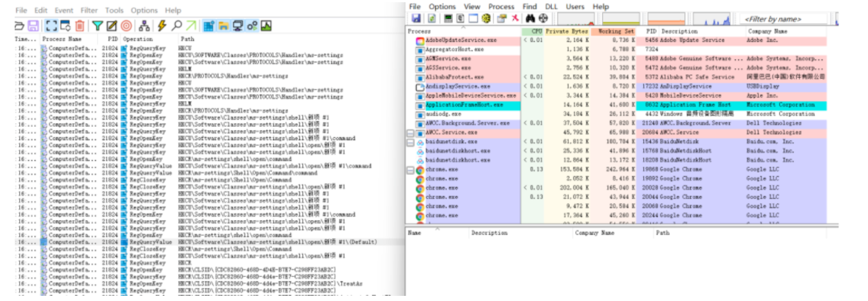This screenshot has width=868, height=301.
Task: Click the yellow gear icon in Process Explorer toolbar
Action: 487,18
